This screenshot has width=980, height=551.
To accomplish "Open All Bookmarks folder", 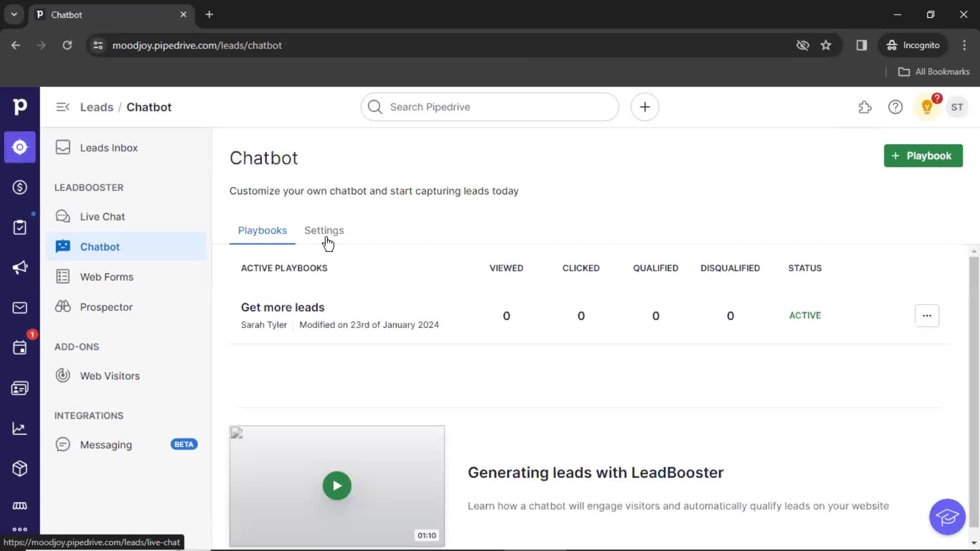I will (934, 72).
